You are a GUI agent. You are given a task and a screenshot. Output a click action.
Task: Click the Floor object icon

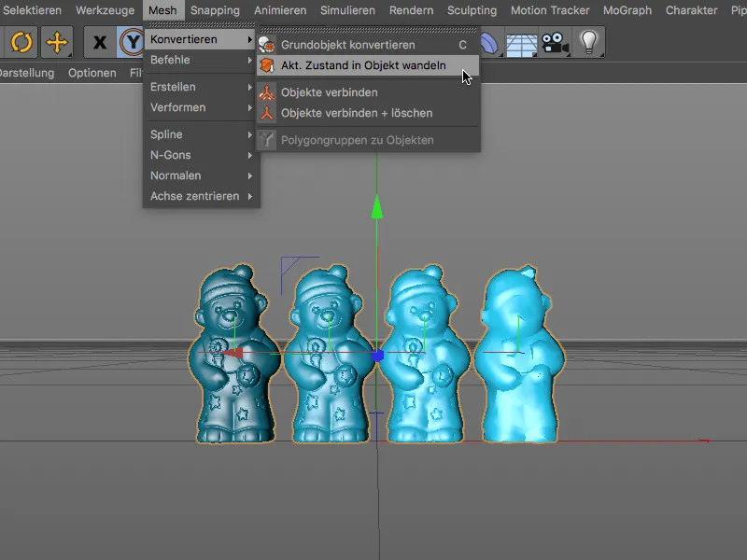(520, 42)
